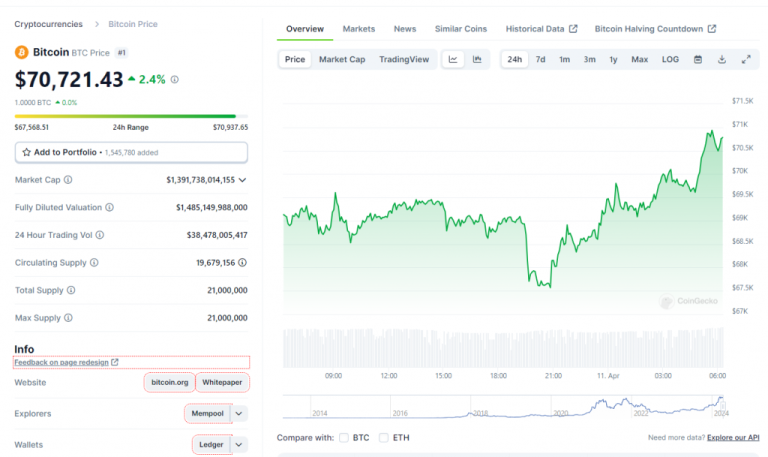Click the star icon in Add to Portfolio
This screenshot has height=457, width=768.
[x=26, y=152]
